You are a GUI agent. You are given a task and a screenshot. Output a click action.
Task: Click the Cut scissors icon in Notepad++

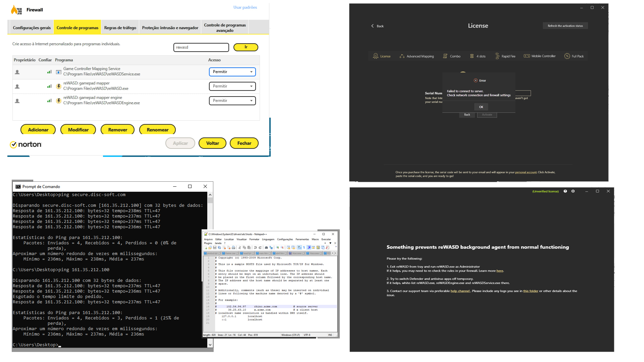[239, 248]
